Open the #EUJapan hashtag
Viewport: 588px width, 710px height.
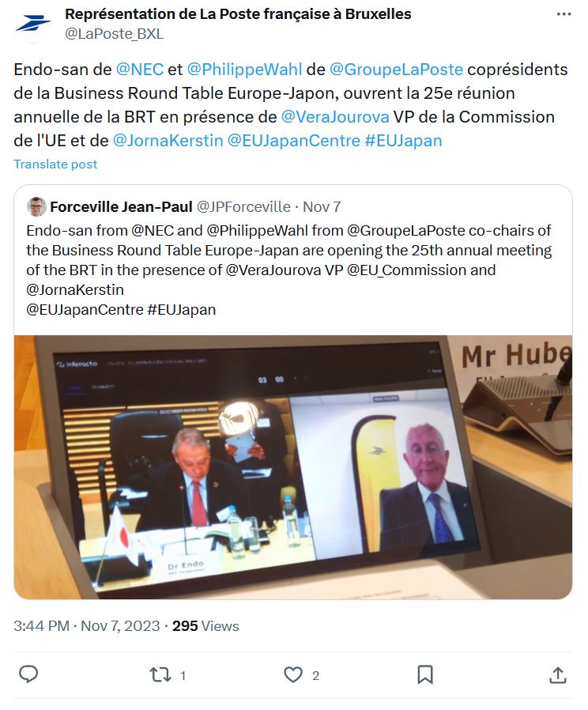tap(403, 141)
